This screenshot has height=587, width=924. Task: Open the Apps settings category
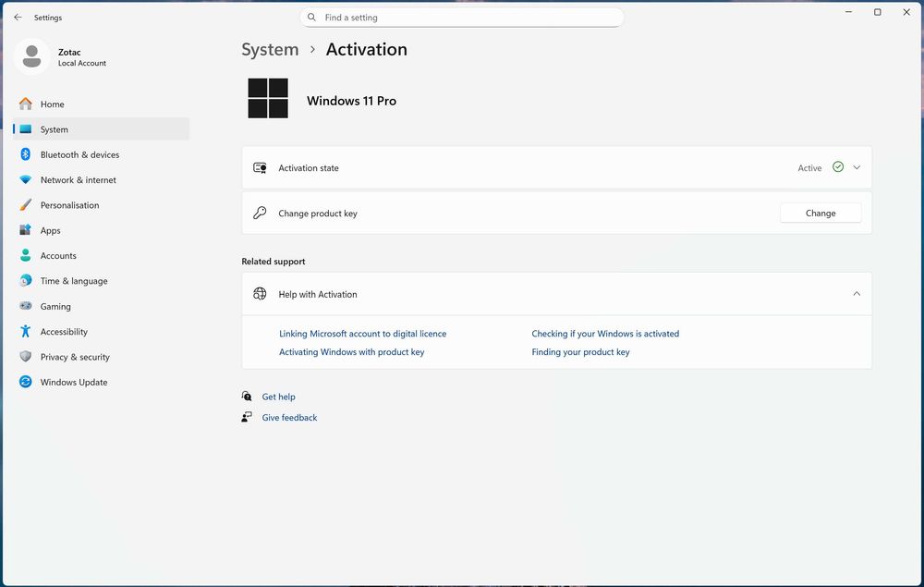coord(51,230)
